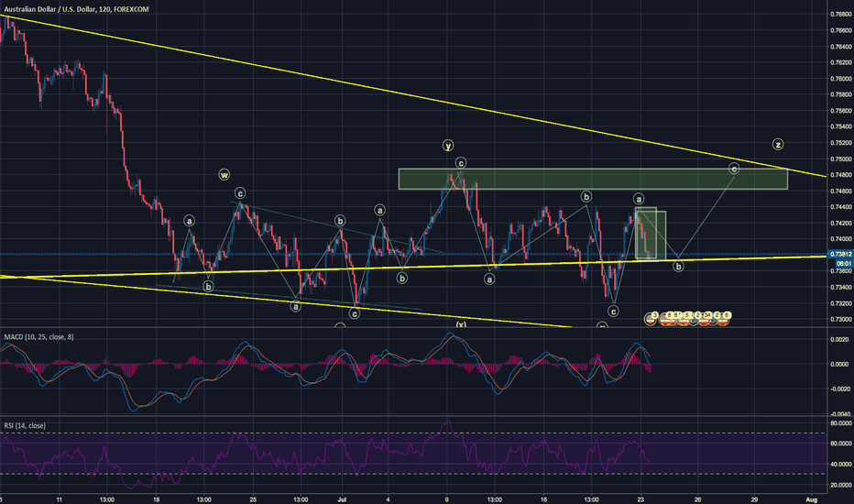The image size is (854, 504).
Task: Select the '(x)' wave label
Action: 461,324
